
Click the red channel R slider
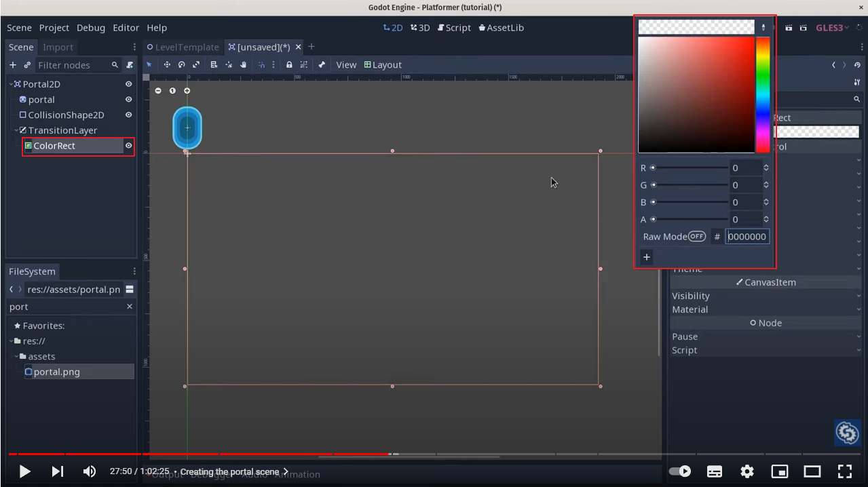(x=689, y=168)
